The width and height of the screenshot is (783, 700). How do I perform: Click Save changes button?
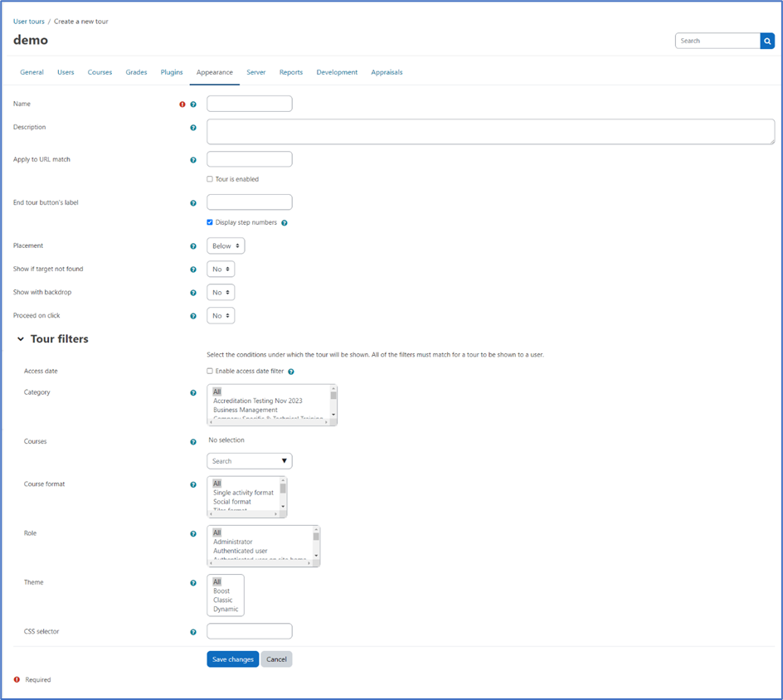point(233,659)
